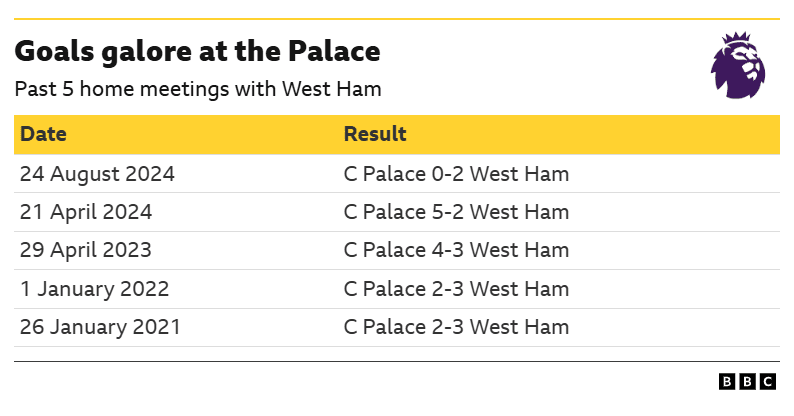Click the Date column header
Viewport: 794px width, 416px height.
[x=43, y=134]
